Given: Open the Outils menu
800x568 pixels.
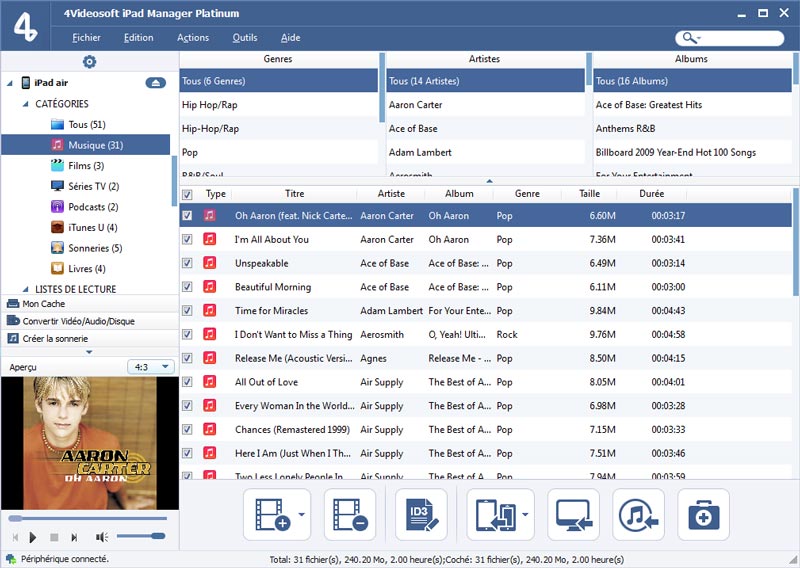Looking at the screenshot, I should pos(244,38).
